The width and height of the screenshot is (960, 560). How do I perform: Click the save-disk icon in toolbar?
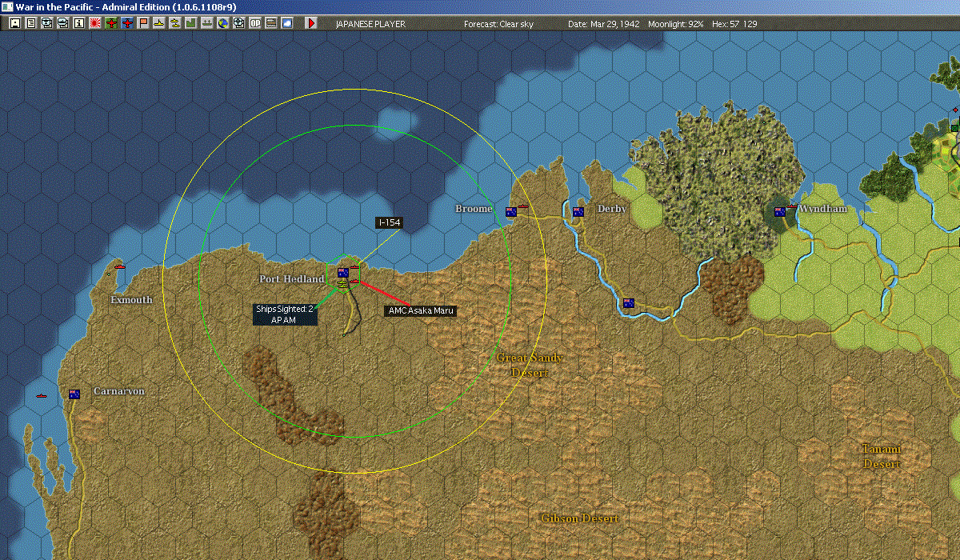(x=15, y=23)
